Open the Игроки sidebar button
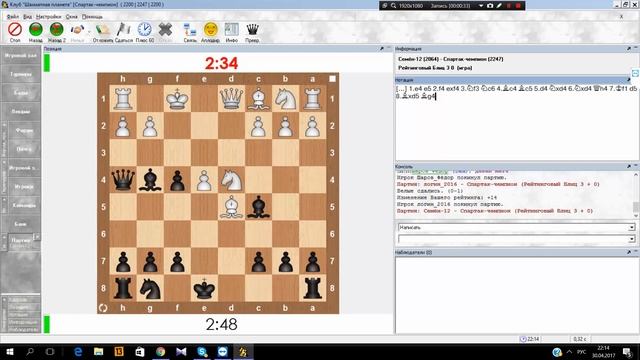The image size is (640, 360). (x=24, y=187)
